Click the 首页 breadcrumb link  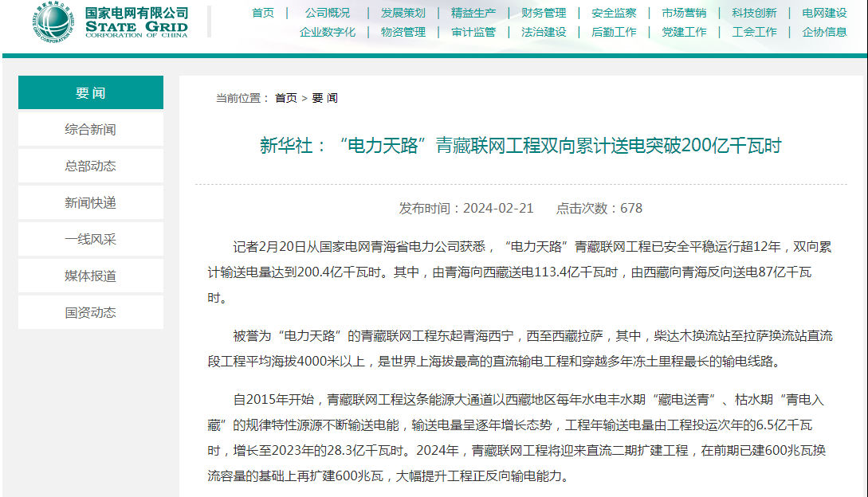coord(286,98)
